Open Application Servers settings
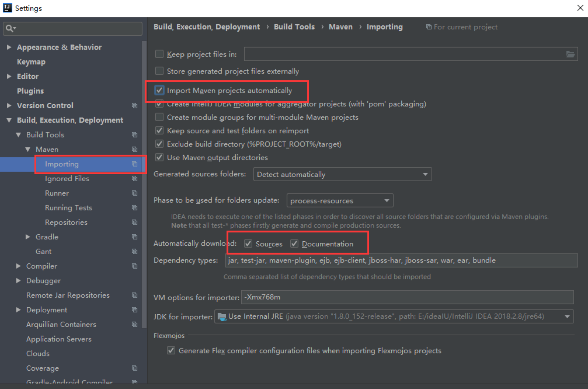Image resolution: width=588 pixels, height=389 pixels. point(59,339)
